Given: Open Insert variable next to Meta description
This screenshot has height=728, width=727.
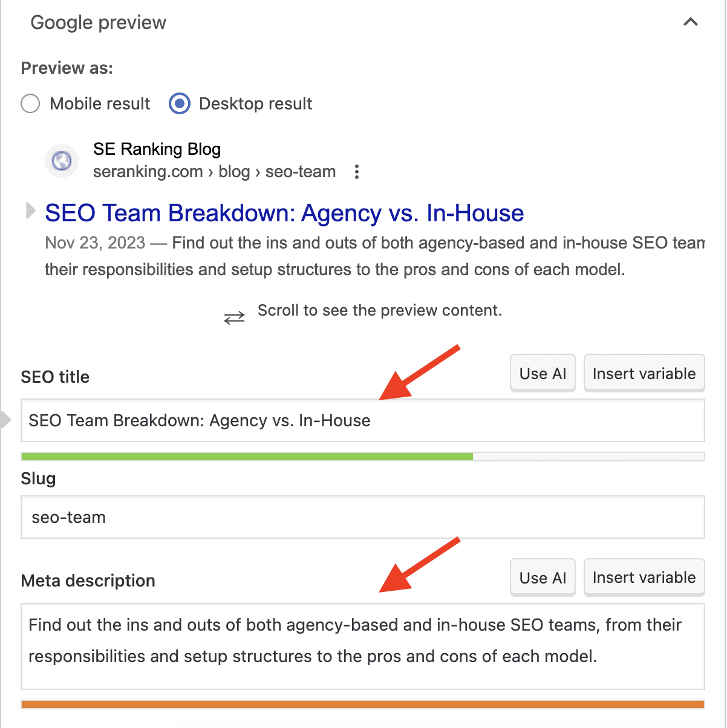Looking at the screenshot, I should pyautogui.click(x=644, y=577).
